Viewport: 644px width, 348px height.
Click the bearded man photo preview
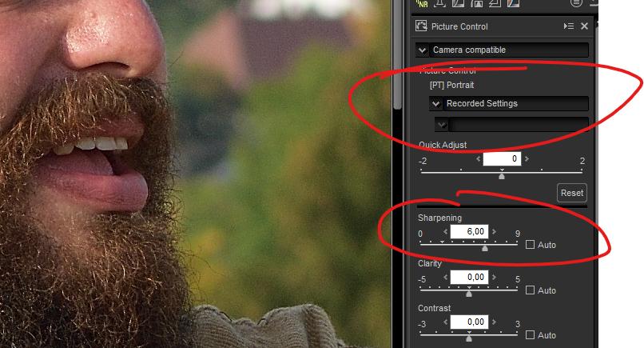195,174
